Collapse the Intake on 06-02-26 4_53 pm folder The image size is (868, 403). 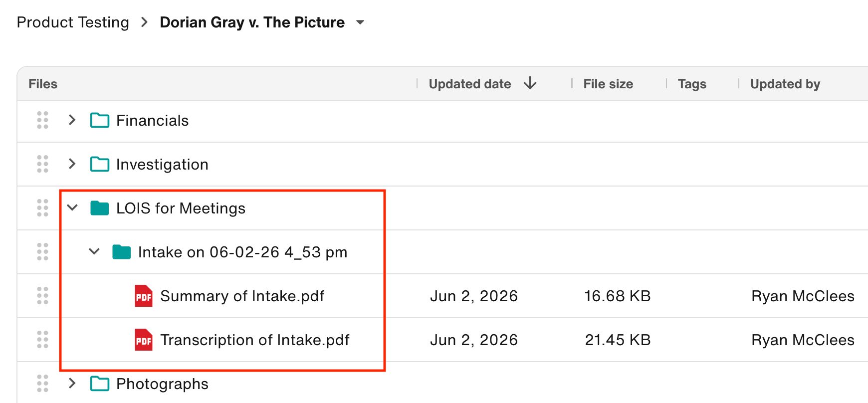coord(94,251)
